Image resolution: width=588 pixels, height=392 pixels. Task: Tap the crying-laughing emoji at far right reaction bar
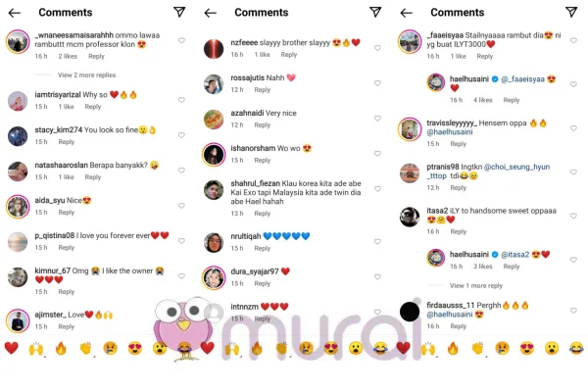pos(576,349)
